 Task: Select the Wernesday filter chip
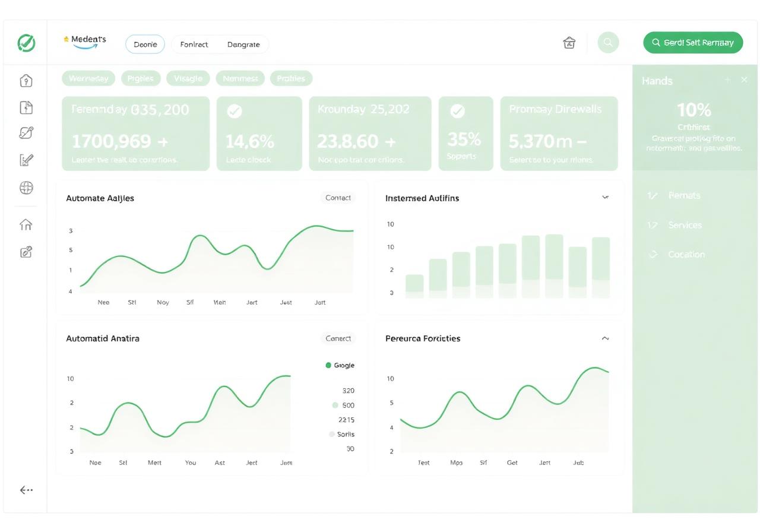click(x=88, y=78)
